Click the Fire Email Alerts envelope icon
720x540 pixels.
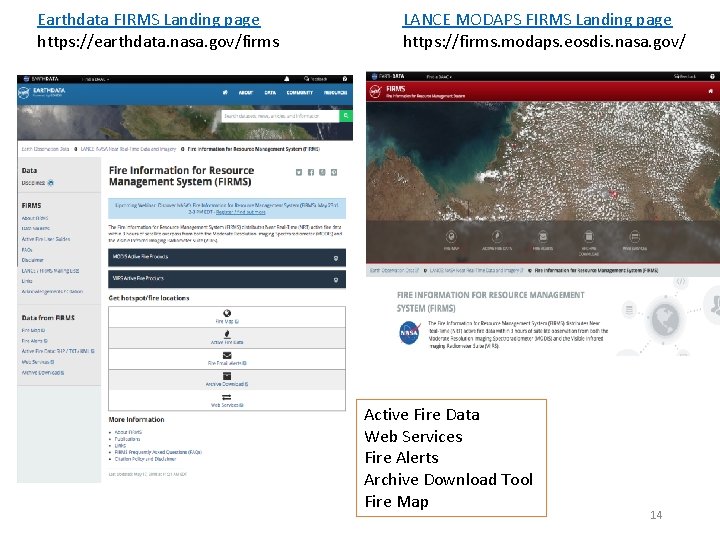coord(227,355)
